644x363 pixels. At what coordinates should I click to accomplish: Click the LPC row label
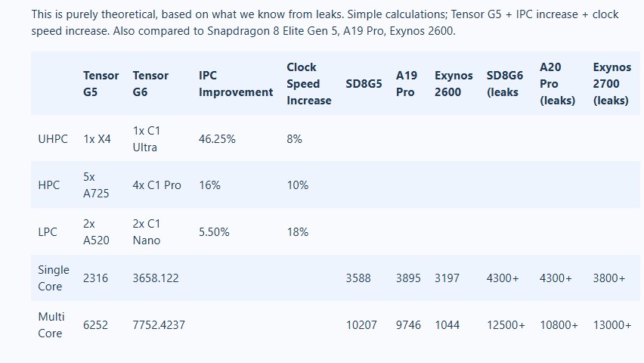pyautogui.click(x=48, y=232)
